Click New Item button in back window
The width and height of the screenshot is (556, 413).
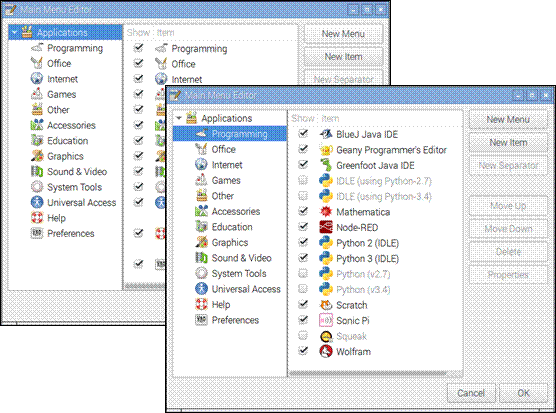[x=343, y=57]
